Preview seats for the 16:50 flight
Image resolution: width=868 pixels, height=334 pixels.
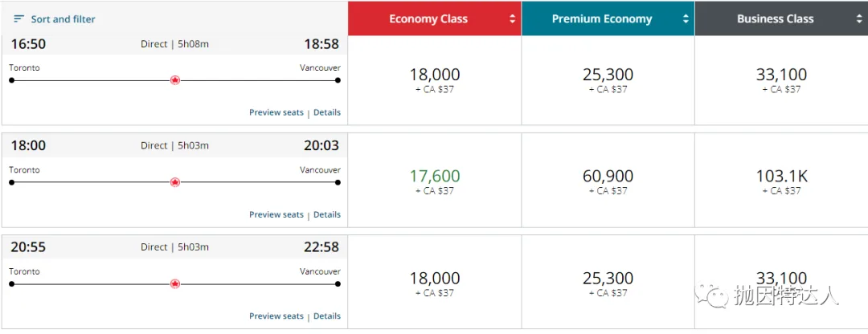point(276,112)
